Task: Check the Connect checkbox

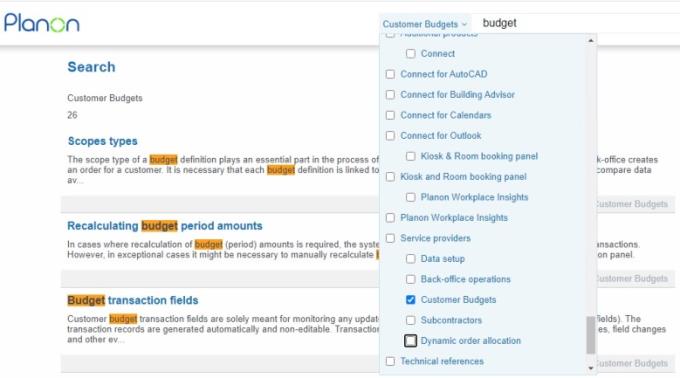Action: 411,54
